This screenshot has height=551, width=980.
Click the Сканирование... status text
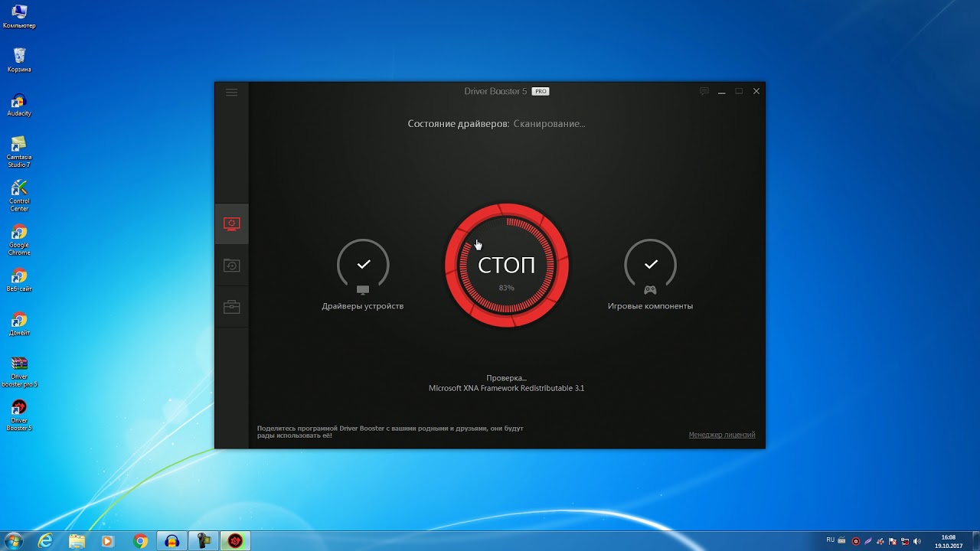coord(549,123)
